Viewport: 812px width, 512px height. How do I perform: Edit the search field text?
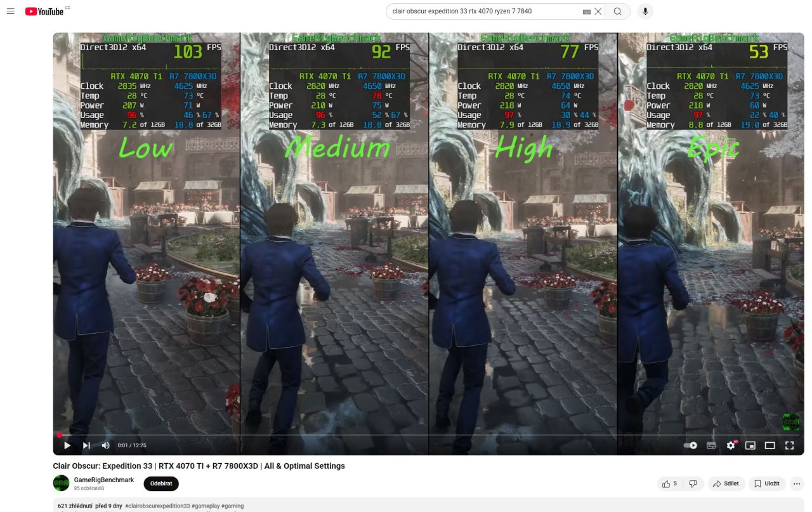click(x=485, y=11)
